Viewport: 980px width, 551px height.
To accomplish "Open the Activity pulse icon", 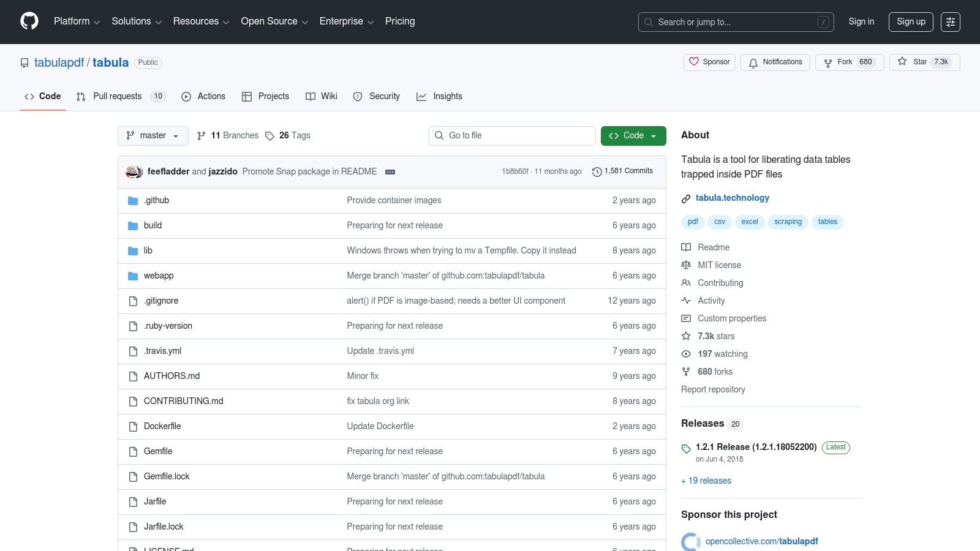I will click(686, 301).
